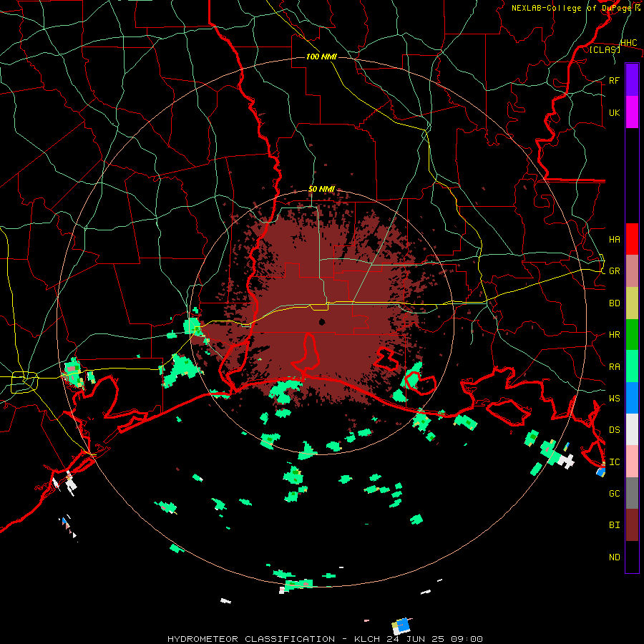Click the '50 NMI' range ring label
Image resolution: width=644 pixels, height=644 pixels.
coord(321,189)
